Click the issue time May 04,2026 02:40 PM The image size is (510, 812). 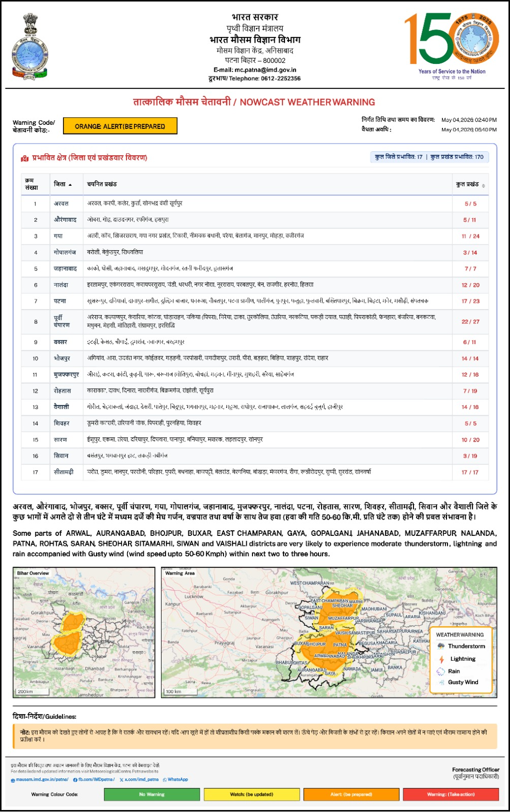(469, 120)
